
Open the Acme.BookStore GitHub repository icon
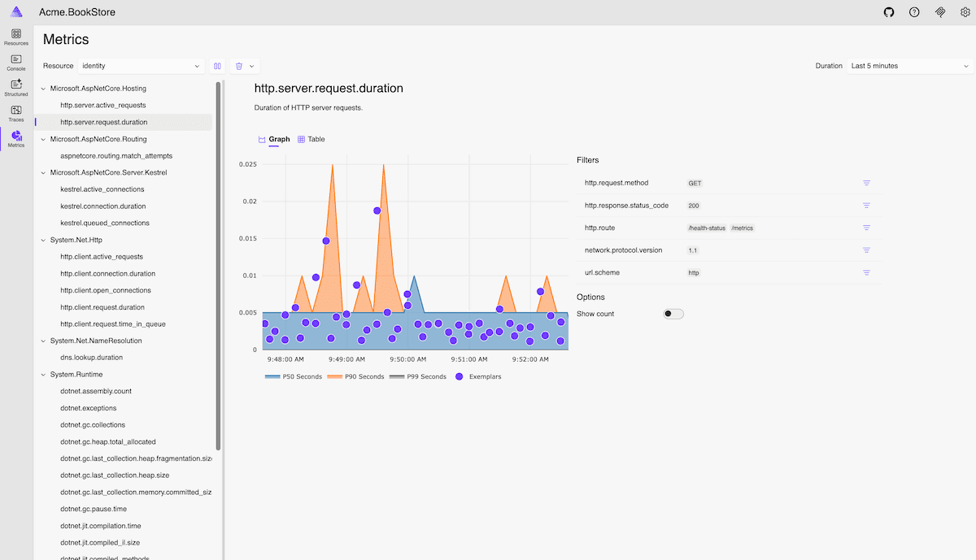click(888, 12)
